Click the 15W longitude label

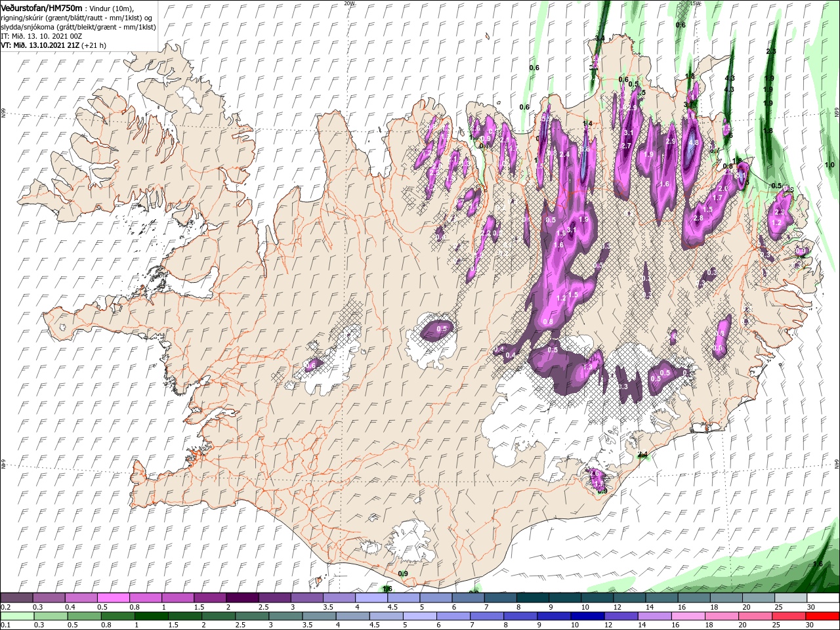[x=696, y=3]
